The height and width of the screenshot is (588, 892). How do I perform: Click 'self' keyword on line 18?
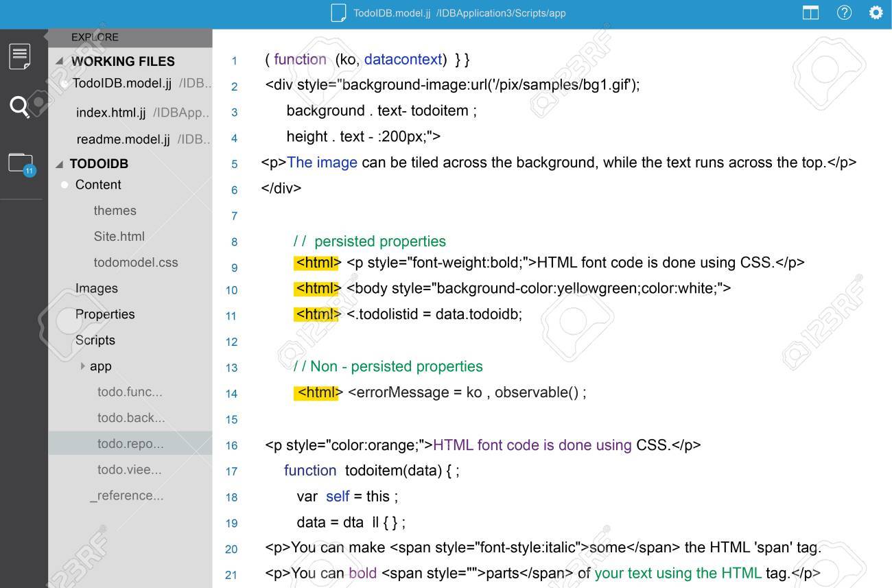pos(338,496)
